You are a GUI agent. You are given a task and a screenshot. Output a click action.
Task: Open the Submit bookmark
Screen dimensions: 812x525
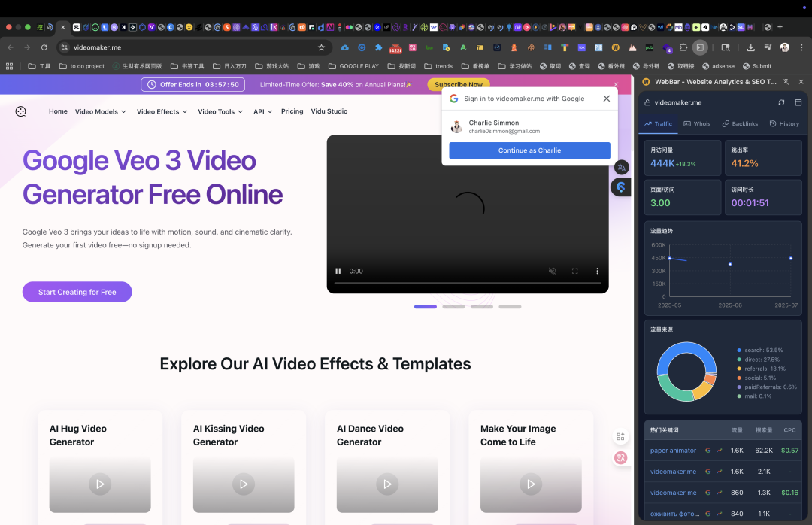tap(757, 66)
